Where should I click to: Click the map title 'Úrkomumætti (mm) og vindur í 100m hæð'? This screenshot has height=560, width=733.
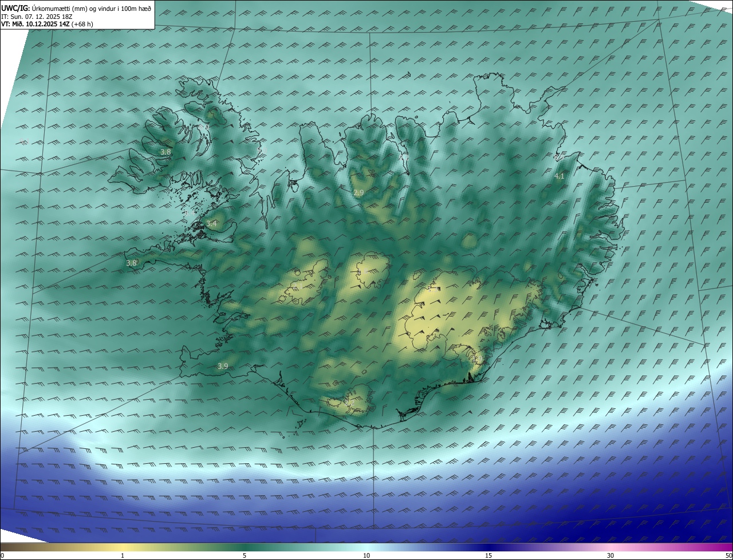click(x=91, y=7)
